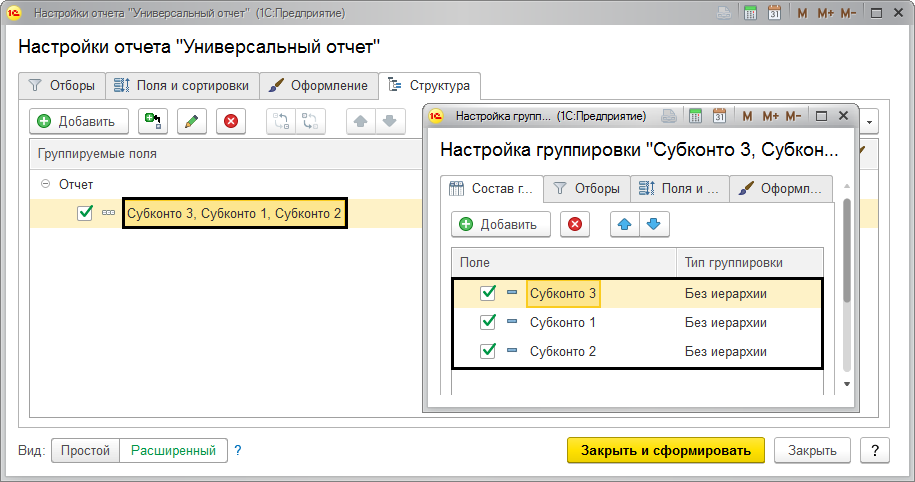Viewport: 915px width, 482px height.
Task: Uncheck the Субконто 3 field checkbox
Action: [488, 293]
